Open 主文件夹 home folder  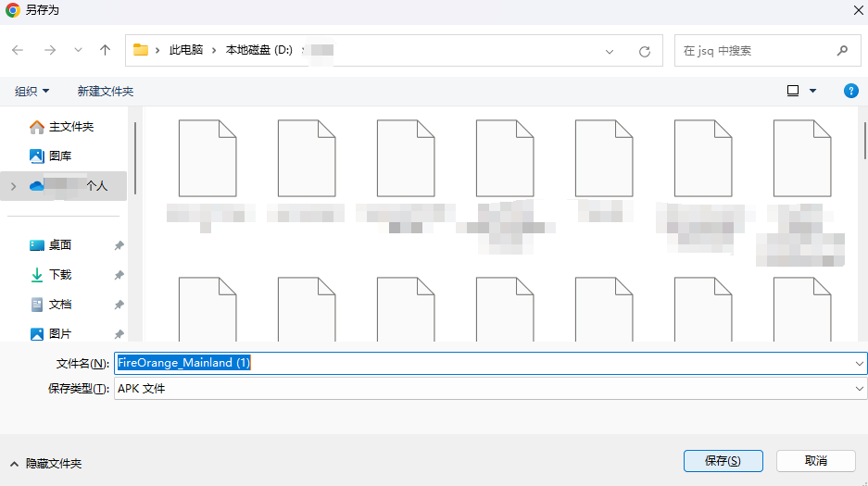point(70,127)
